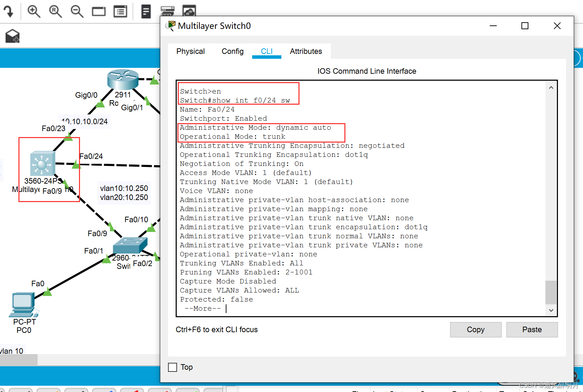The width and height of the screenshot is (583, 392).
Task: Click the 'Access Mode VLAN: 1 (default)' line
Action: (246, 173)
